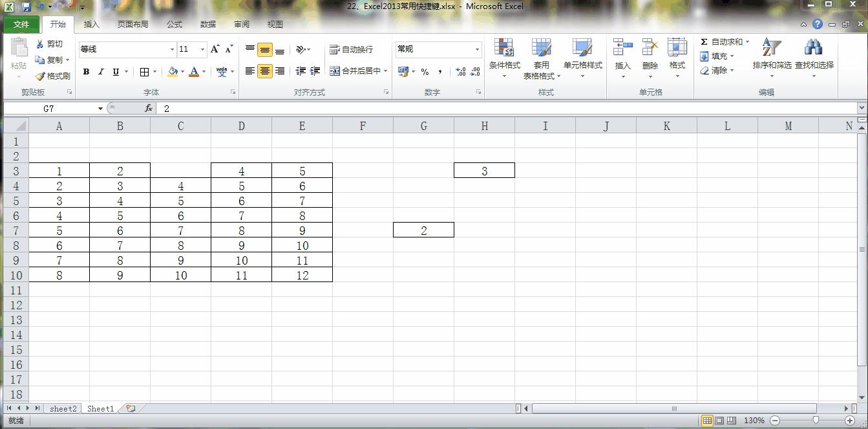The height and width of the screenshot is (429, 868).
Task: Toggle Center horizontal alignment
Action: coord(265,71)
